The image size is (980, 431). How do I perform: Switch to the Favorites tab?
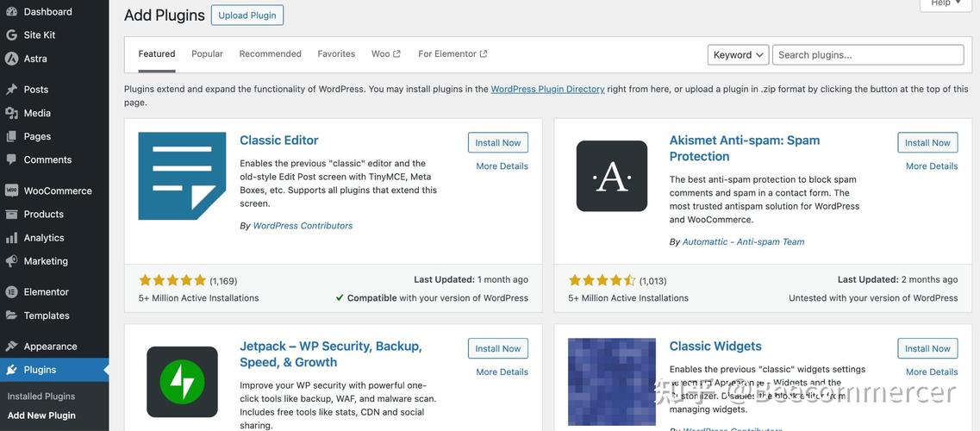point(336,53)
